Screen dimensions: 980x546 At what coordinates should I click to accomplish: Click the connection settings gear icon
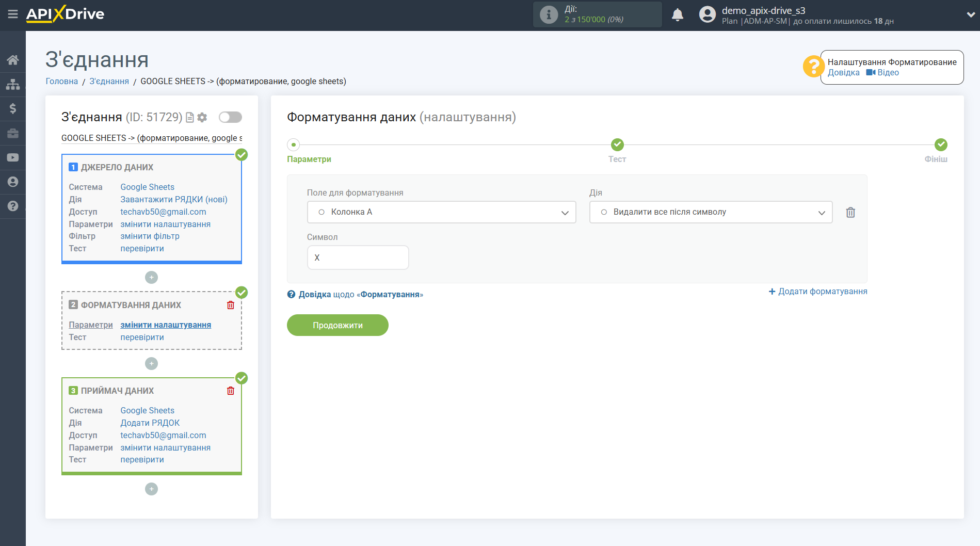tap(202, 118)
